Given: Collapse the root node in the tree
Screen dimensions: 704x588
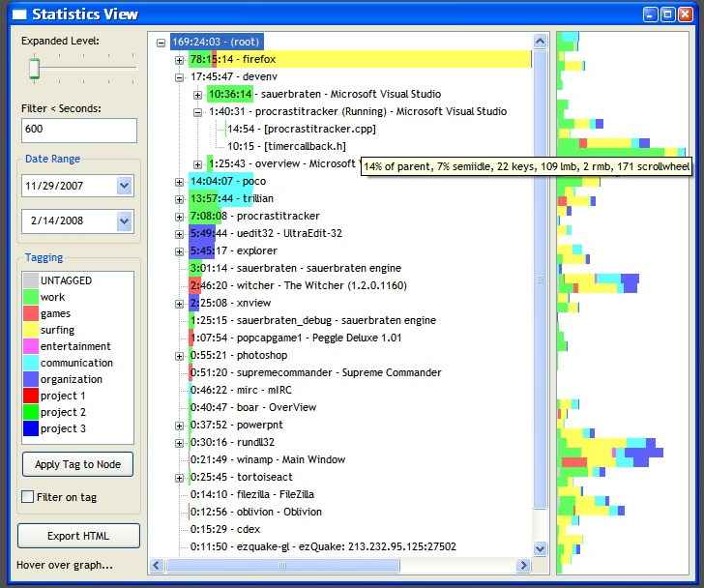Looking at the screenshot, I should coord(161,43).
